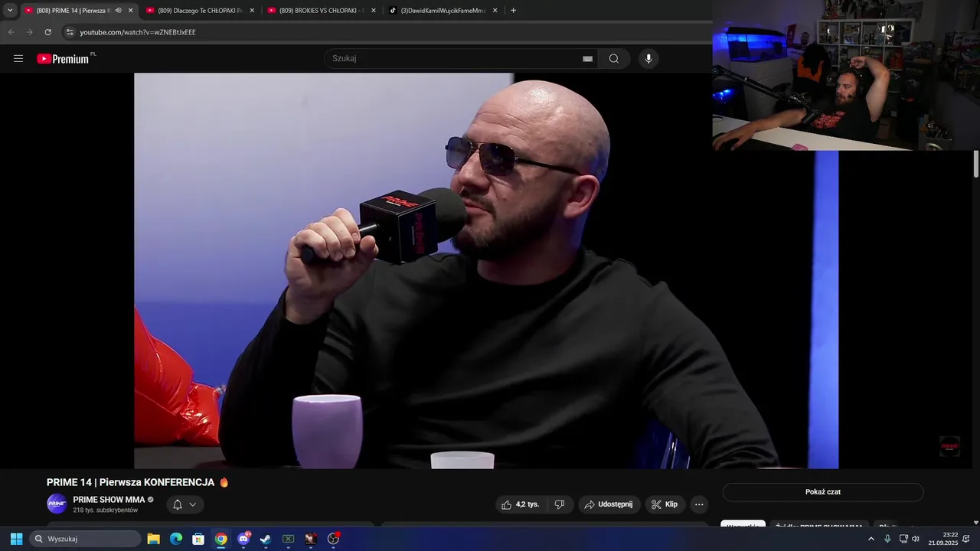This screenshot has width=980, height=551.
Task: Like the video with thumbs-up button
Action: [520, 504]
